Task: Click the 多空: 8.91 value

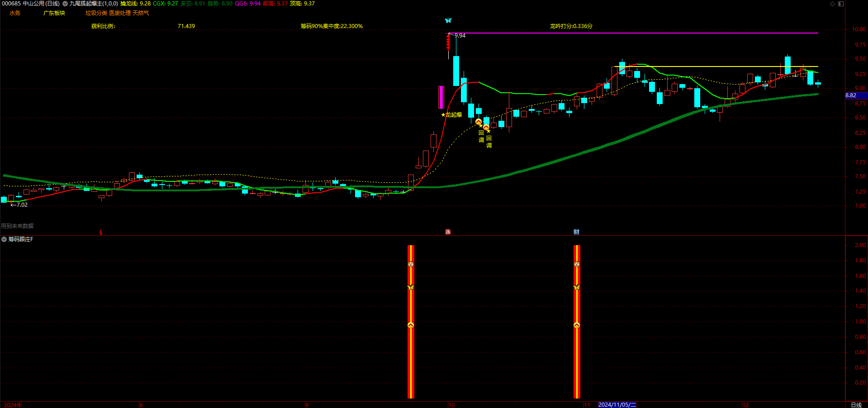Action: point(193,4)
